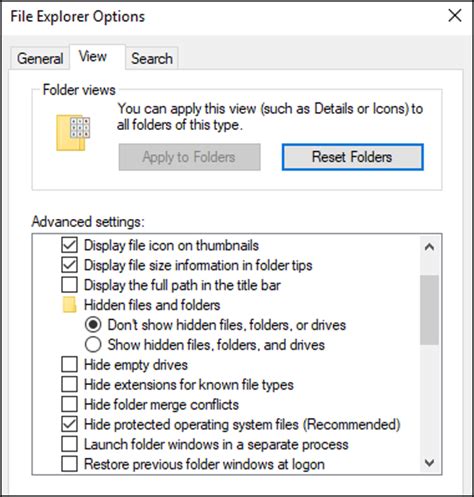474x497 pixels.
Task: Uncheck Display file size information in folder tips
Action: (69, 265)
